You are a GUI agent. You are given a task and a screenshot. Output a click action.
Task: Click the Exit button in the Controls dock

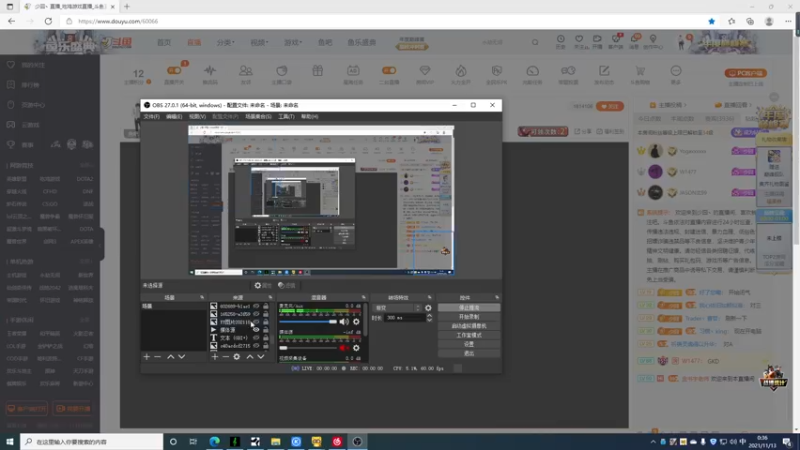point(469,354)
